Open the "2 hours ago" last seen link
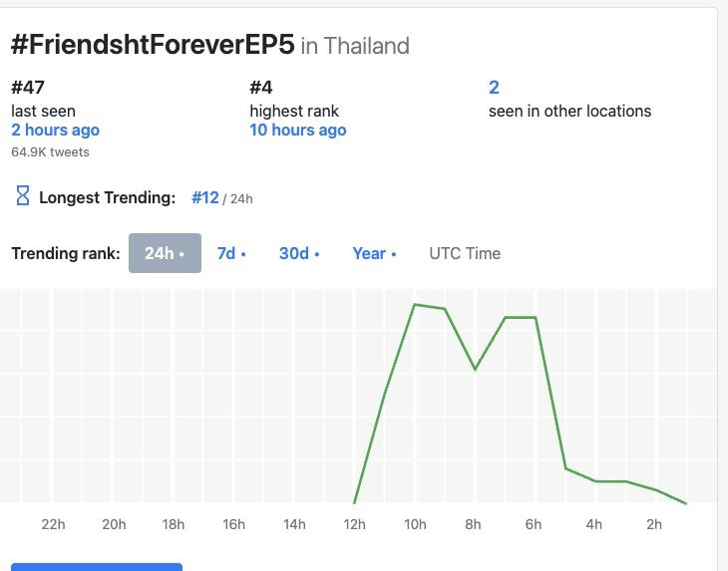Image resolution: width=728 pixels, height=571 pixels. coord(55,130)
